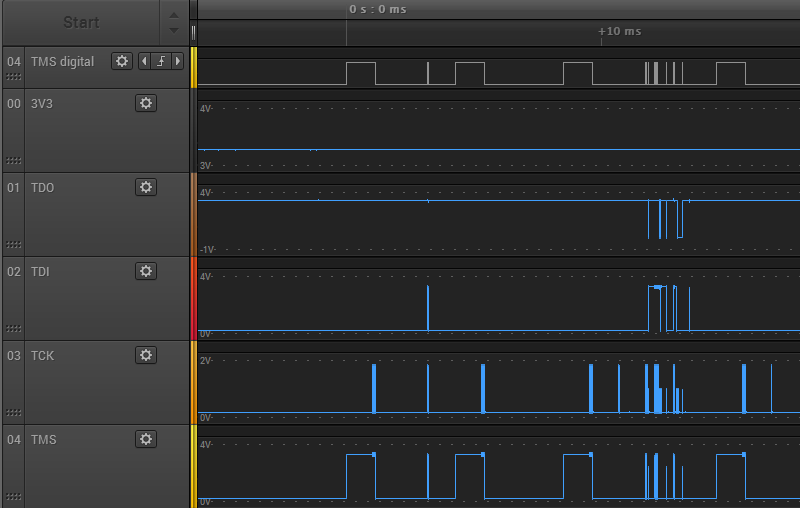Grab the drag handle of 3V3 channel
The height and width of the screenshot is (508, 800).
pyautogui.click(x=14, y=161)
